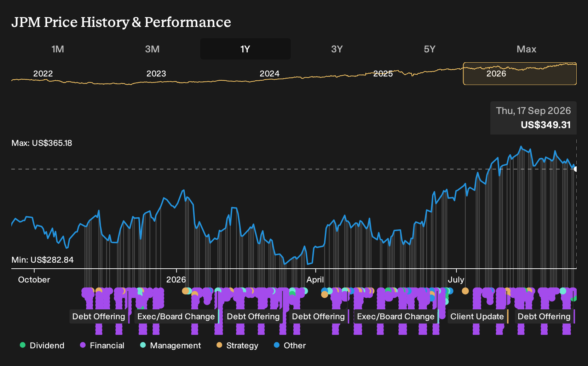Viewport: 588px width, 366px height.
Task: Click 2024 in the overview timeline
Action: (x=270, y=74)
